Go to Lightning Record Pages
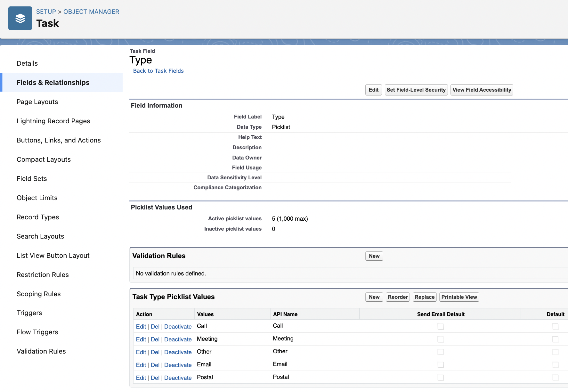This screenshot has width=568, height=392. pos(53,121)
